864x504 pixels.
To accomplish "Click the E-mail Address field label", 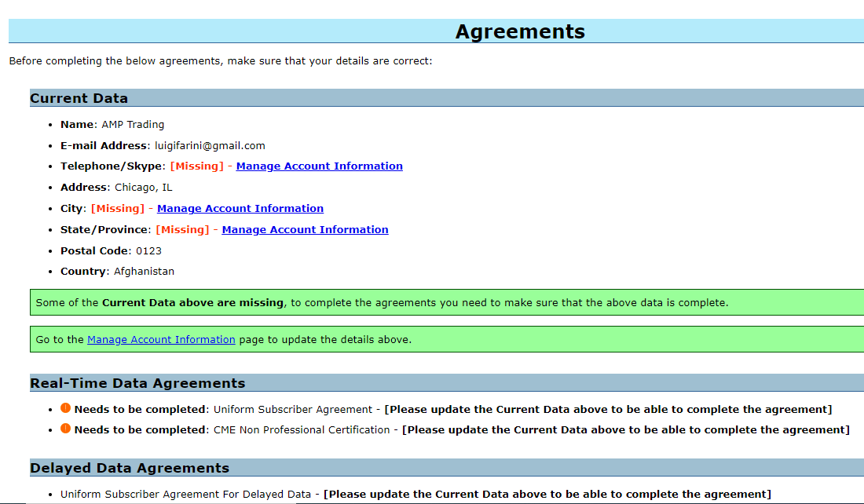I will pos(104,146).
